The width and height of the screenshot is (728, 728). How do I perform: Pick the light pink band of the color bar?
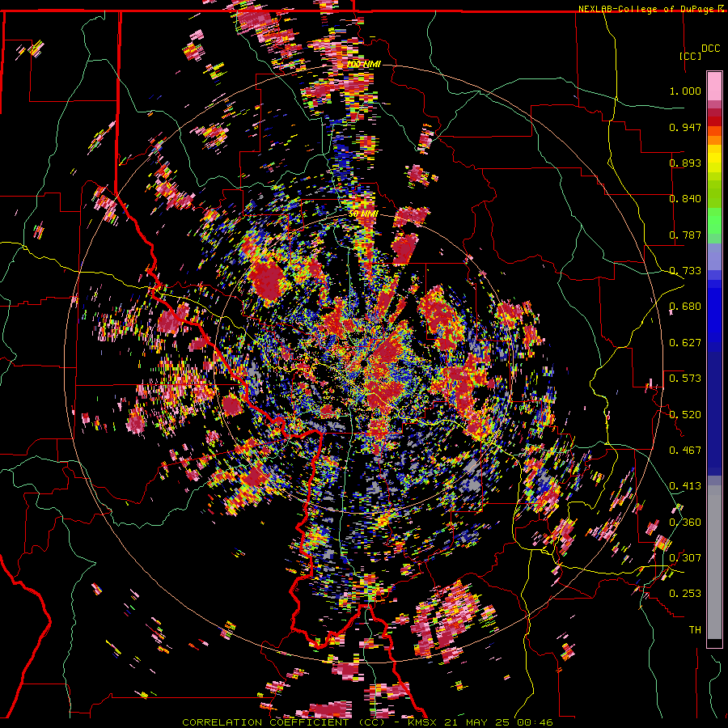tap(714, 86)
